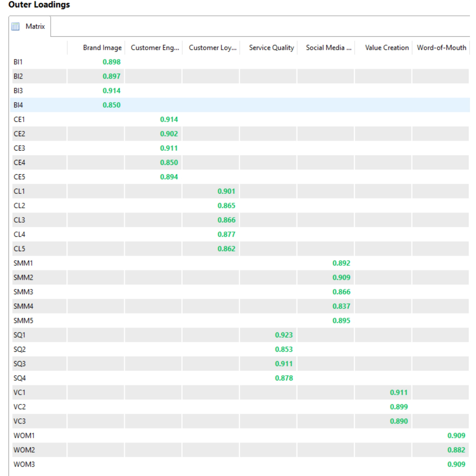Click the Matrix table icon

(16, 26)
